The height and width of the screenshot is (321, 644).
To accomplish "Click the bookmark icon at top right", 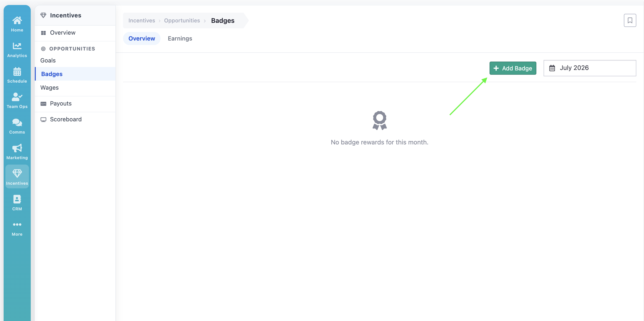I will pyautogui.click(x=630, y=20).
